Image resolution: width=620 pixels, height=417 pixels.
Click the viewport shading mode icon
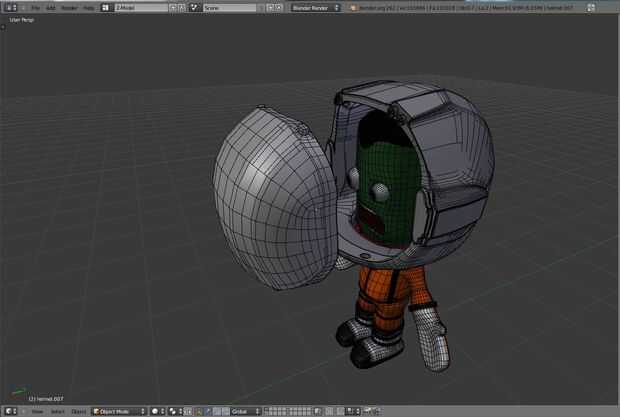156,411
